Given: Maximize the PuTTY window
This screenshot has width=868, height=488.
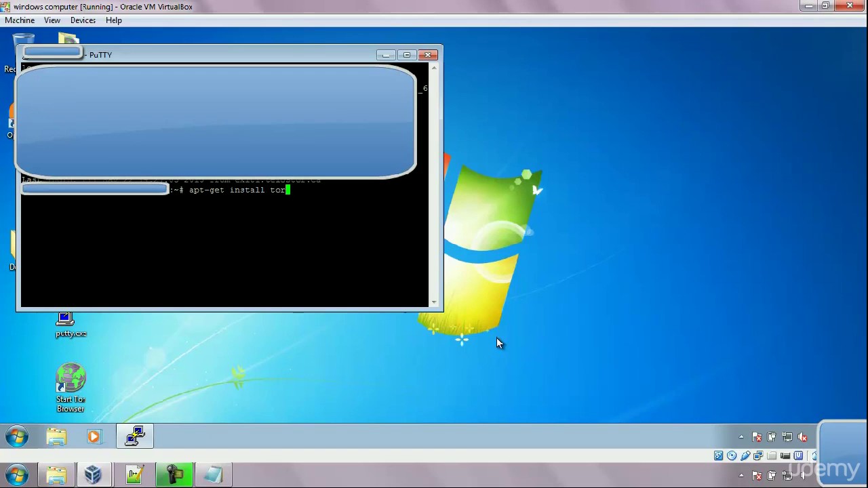Looking at the screenshot, I should pyautogui.click(x=406, y=55).
